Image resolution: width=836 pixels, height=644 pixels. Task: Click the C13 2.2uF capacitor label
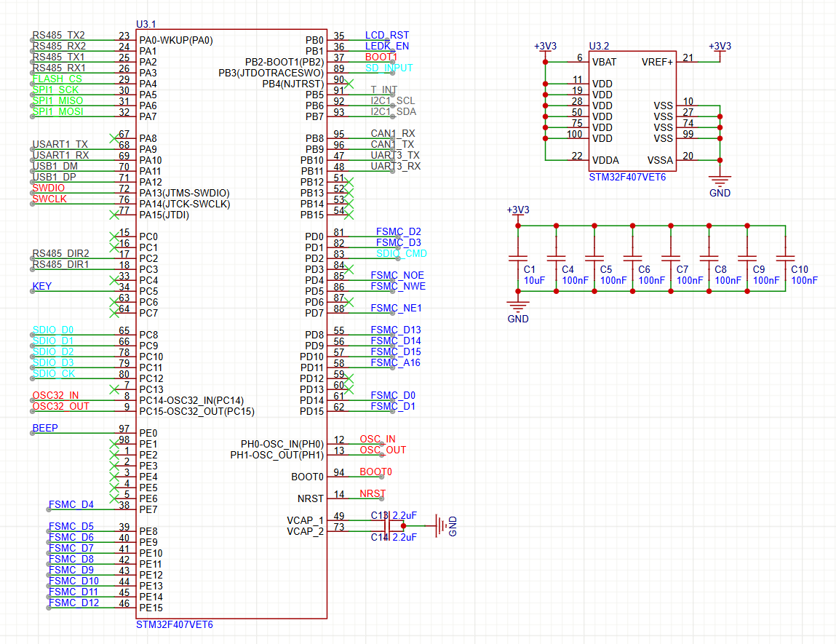click(394, 515)
